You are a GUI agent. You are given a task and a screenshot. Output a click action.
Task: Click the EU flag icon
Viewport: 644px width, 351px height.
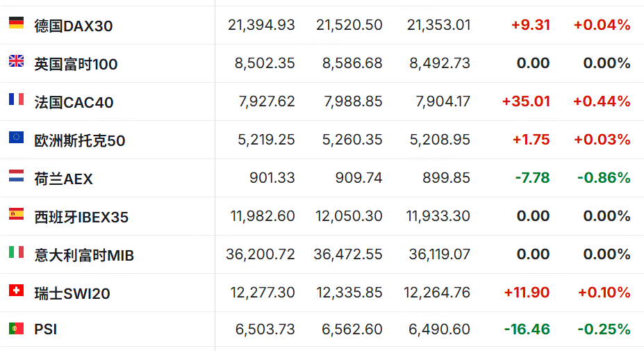pyautogui.click(x=17, y=138)
